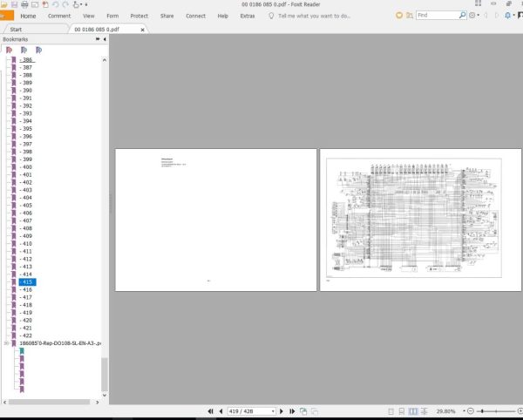Collapse the 186085'0-Rep-DO108 bookmark node
The width and height of the screenshot is (523, 420).
point(6,343)
